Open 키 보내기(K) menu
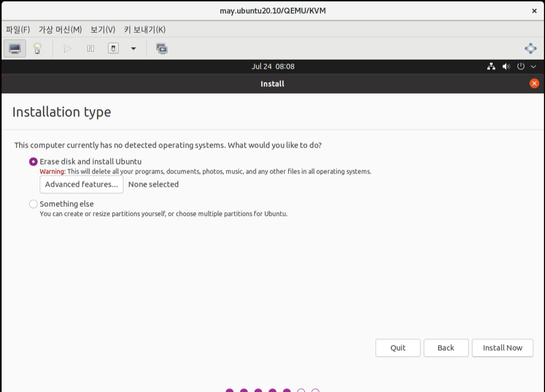Image resolution: width=545 pixels, height=392 pixels. point(145,30)
